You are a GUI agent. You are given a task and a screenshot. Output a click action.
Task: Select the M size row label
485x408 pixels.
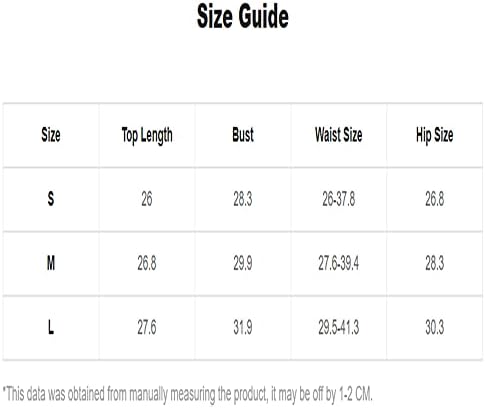tap(51, 263)
